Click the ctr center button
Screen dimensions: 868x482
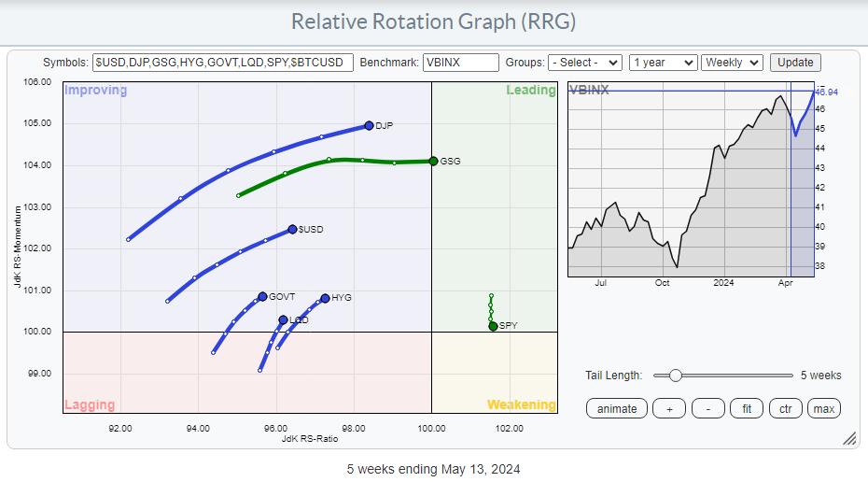pyautogui.click(x=785, y=408)
